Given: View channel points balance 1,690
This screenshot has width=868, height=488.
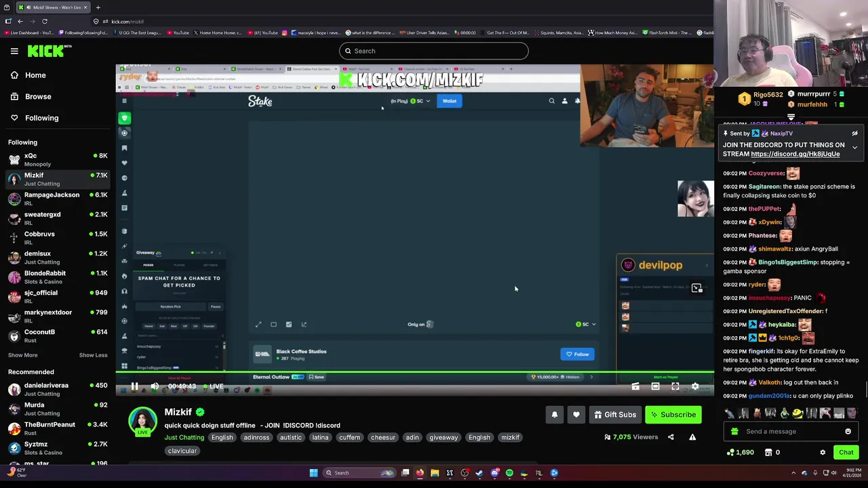Looking at the screenshot, I should click(x=741, y=453).
